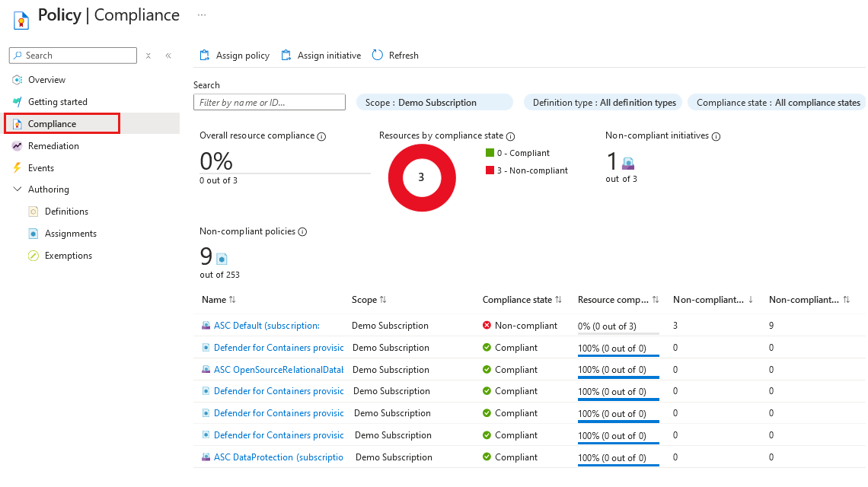Click the red Non-compliant legend swatch
868x487 pixels.
click(490, 170)
